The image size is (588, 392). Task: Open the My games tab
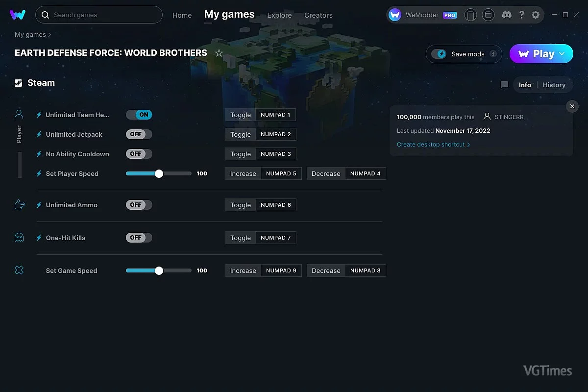pos(229,15)
